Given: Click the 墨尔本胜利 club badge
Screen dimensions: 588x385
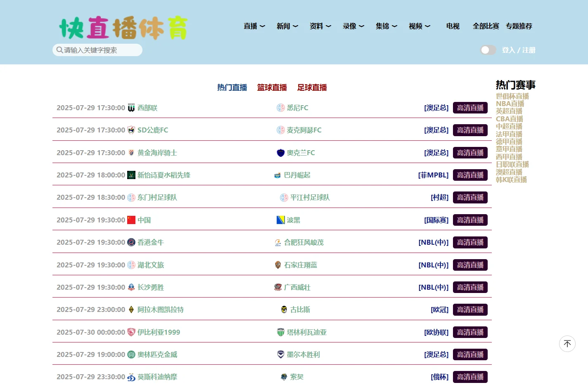Looking at the screenshot, I should pyautogui.click(x=281, y=354).
